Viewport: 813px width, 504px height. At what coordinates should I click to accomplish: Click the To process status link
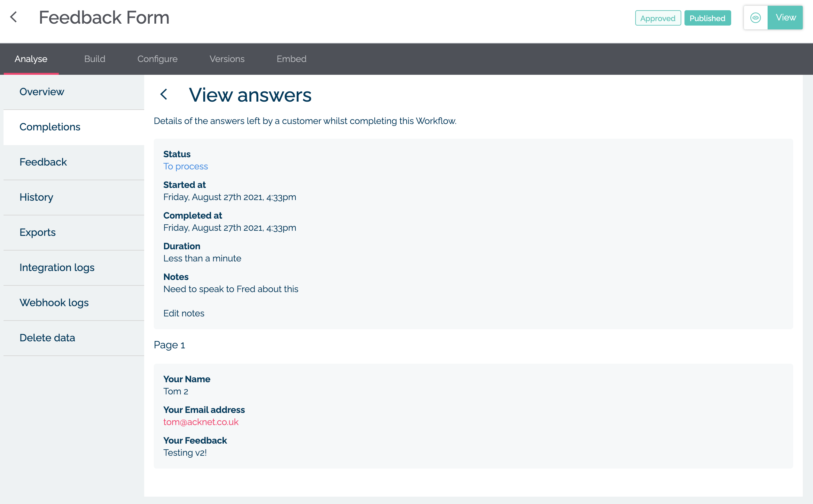pos(185,166)
